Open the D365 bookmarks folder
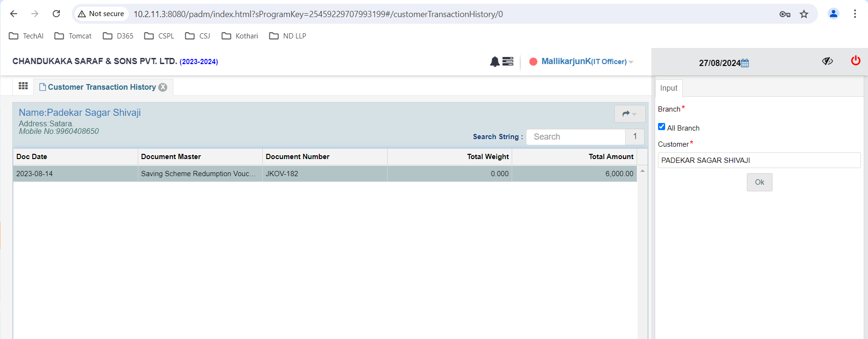 pos(118,36)
